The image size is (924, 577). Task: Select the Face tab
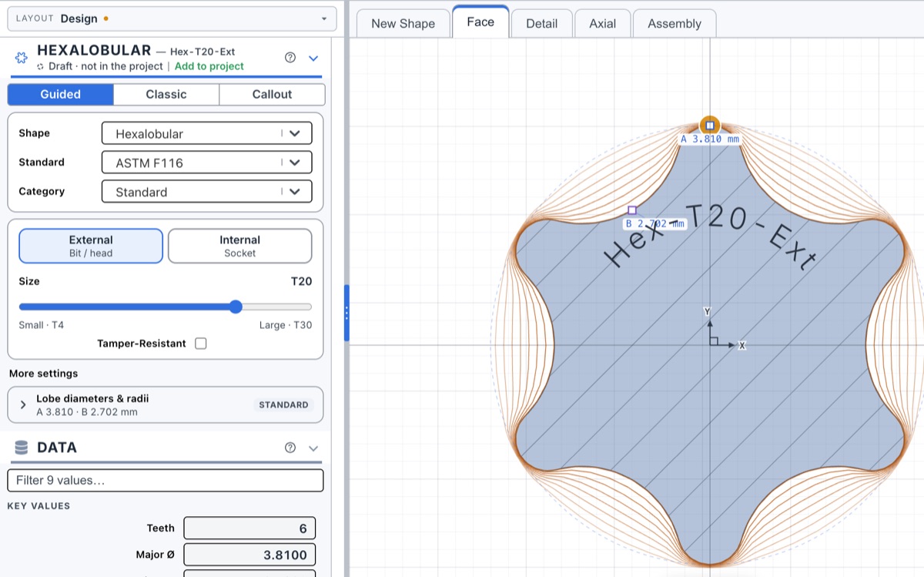click(480, 22)
